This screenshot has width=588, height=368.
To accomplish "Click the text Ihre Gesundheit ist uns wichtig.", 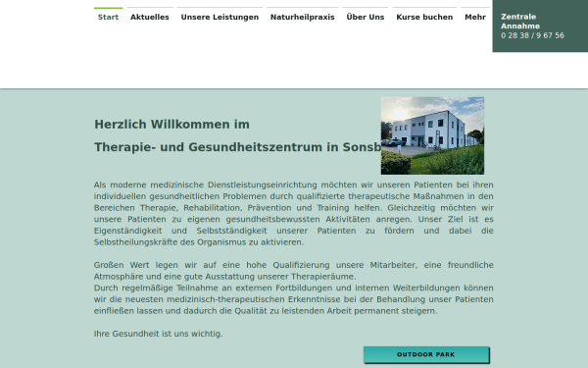I will coord(158,334).
